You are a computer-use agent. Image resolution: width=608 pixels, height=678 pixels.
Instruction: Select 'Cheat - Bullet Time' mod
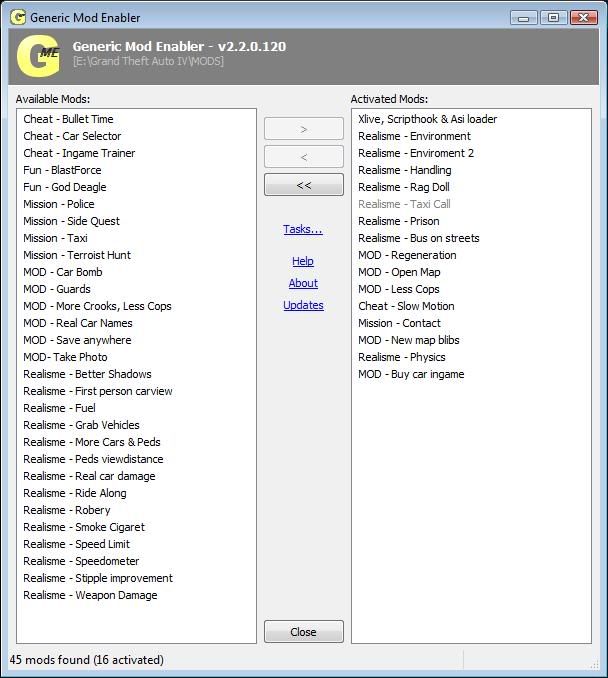tap(68, 119)
